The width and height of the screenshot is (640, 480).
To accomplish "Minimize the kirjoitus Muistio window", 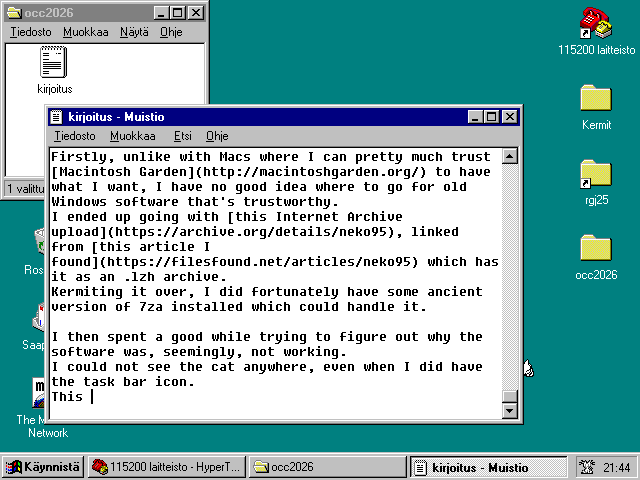I will pos(475,117).
